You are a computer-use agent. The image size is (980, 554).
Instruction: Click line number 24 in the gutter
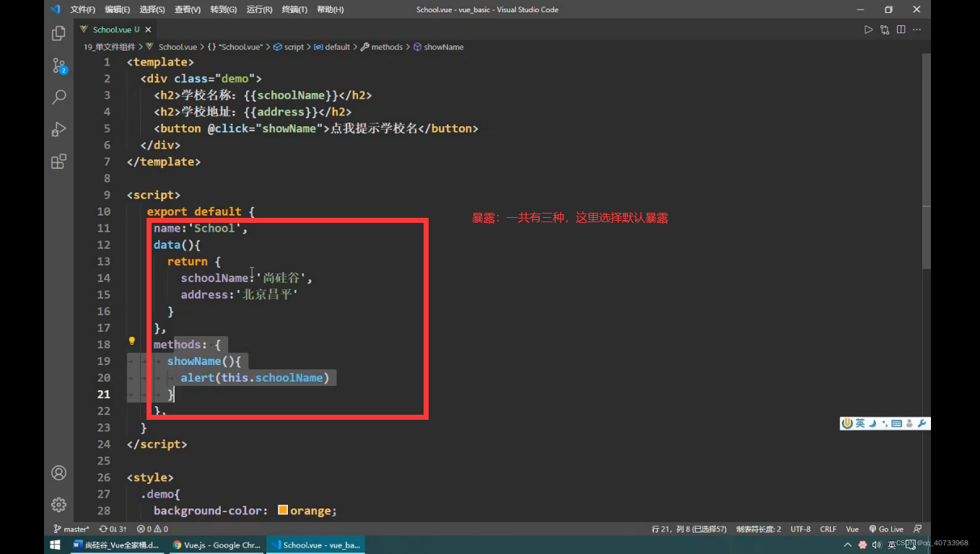pyautogui.click(x=103, y=444)
